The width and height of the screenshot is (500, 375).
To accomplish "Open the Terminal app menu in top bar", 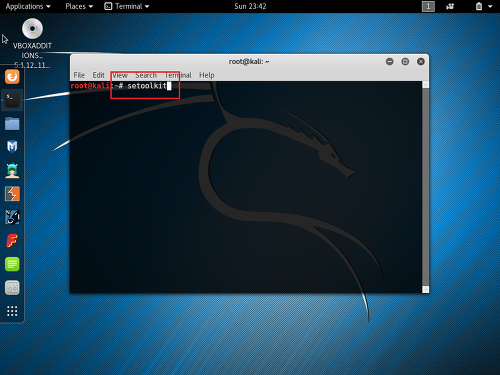I will pos(127,6).
